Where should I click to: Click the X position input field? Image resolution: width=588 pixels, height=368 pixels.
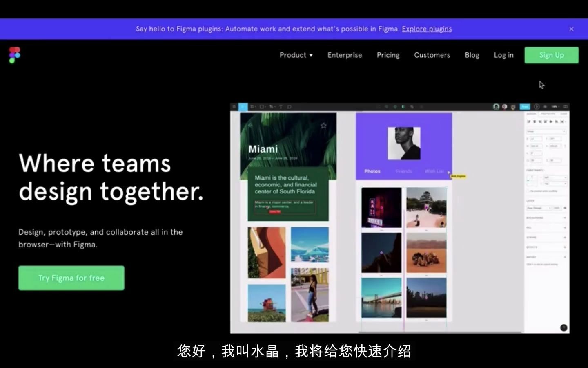click(536, 139)
